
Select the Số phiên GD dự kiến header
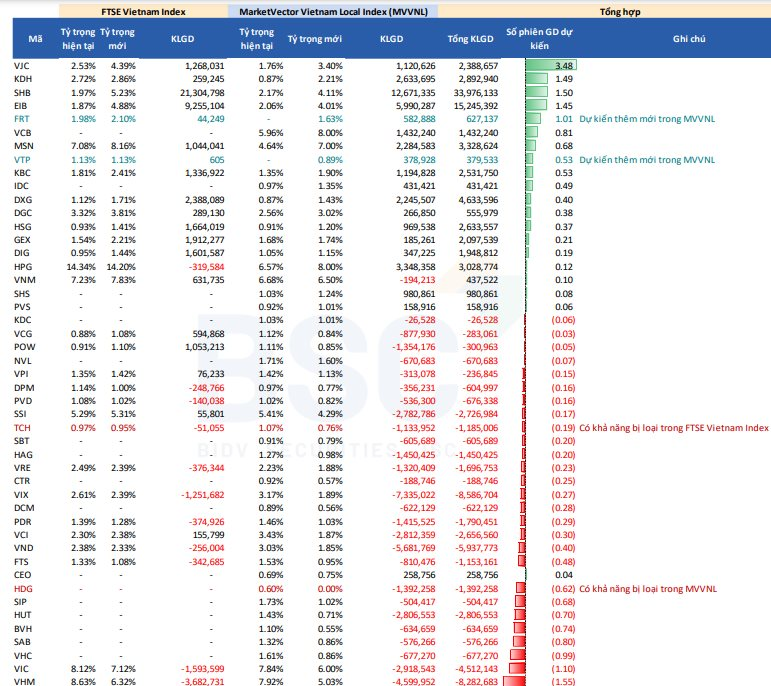540,39
